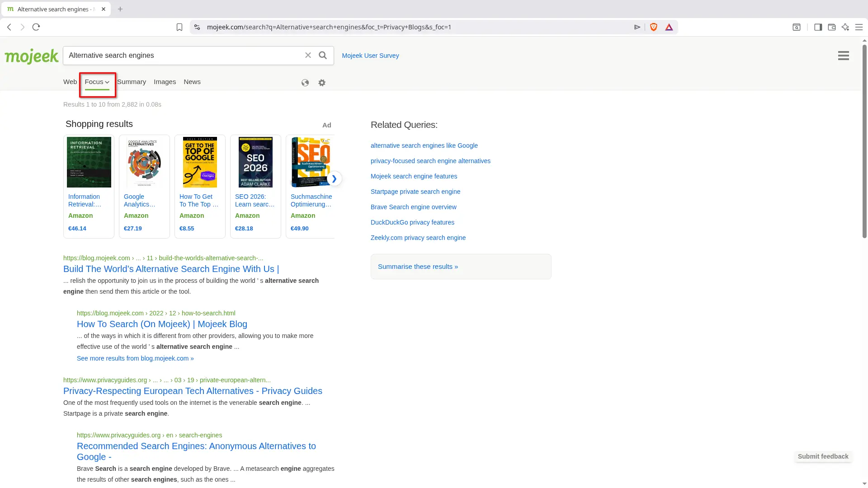
Task: Open 'How To Search (On Mojeek)' result
Action: point(162,324)
